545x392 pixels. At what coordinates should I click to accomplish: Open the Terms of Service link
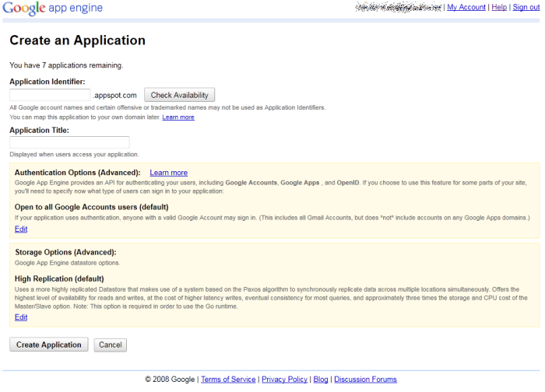tap(228, 380)
